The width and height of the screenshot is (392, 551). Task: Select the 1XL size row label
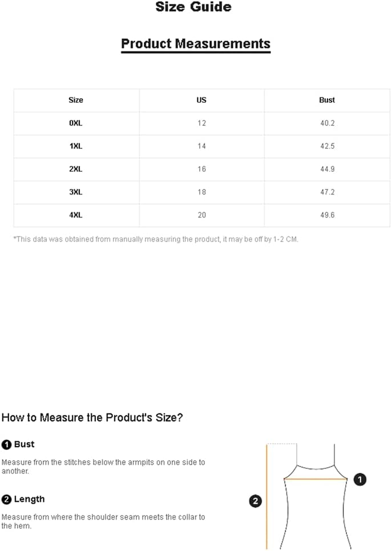coord(76,146)
